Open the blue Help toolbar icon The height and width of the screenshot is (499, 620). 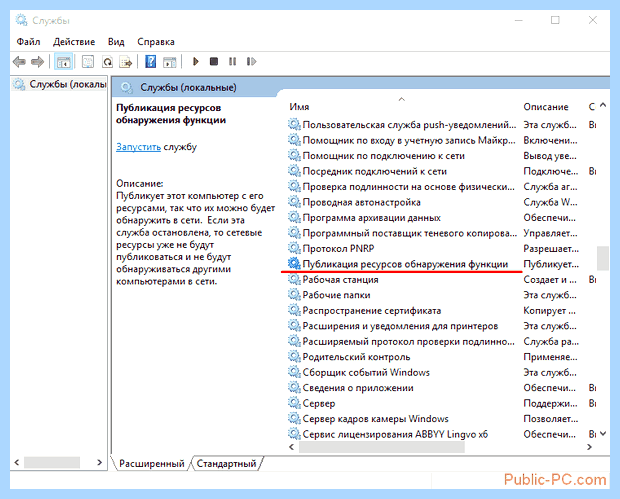click(151, 62)
